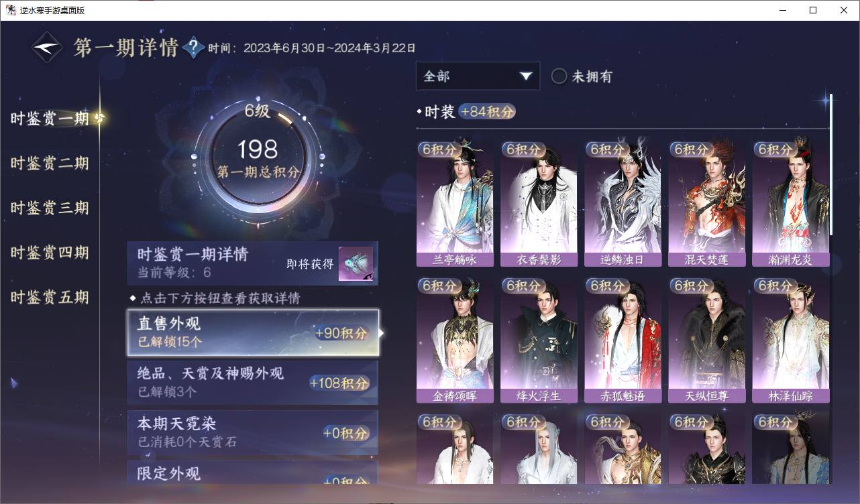Switch to 时鉴赏四期 tab
This screenshot has height=504, width=860.
50,253
